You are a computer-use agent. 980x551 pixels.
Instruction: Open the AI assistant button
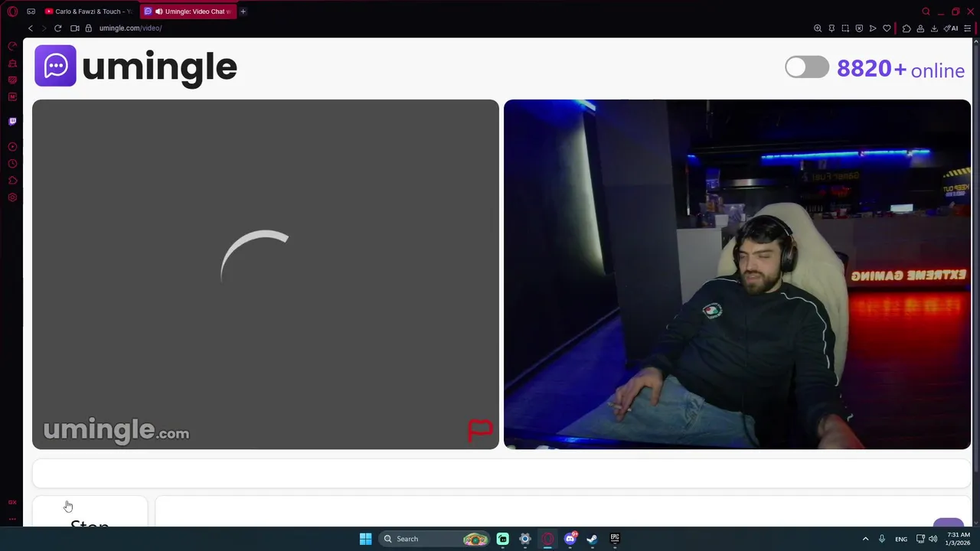[x=951, y=28]
